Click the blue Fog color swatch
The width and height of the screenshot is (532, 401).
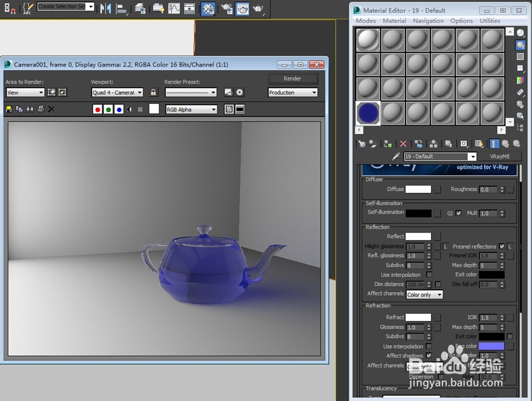click(x=491, y=346)
